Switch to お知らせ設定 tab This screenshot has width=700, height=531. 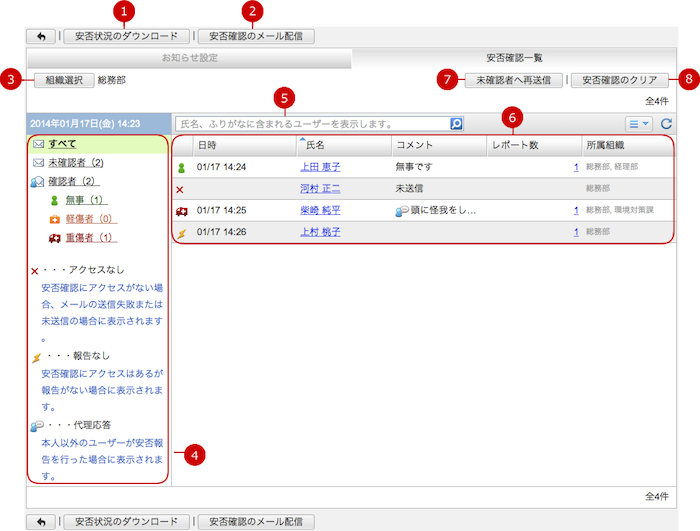tap(189, 58)
